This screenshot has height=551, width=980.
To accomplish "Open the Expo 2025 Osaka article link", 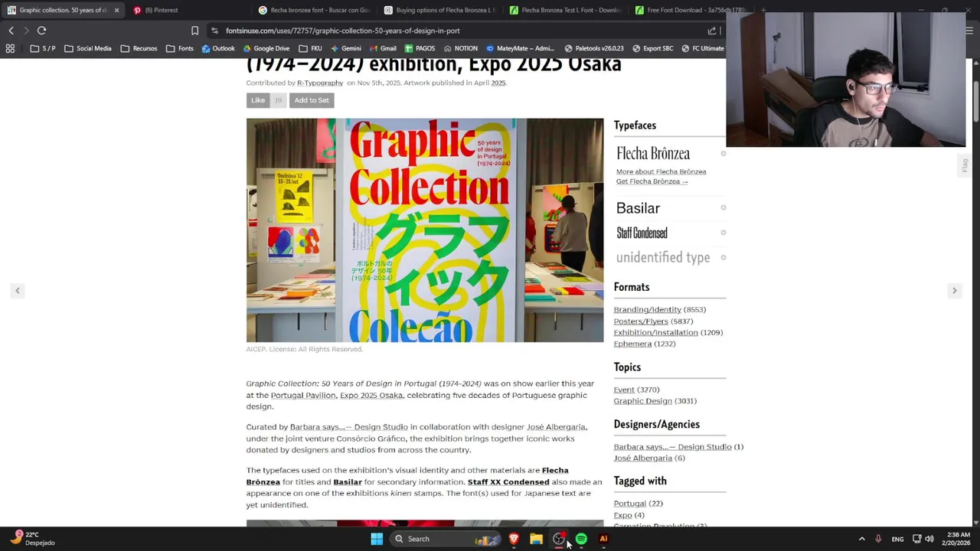I will [371, 396].
